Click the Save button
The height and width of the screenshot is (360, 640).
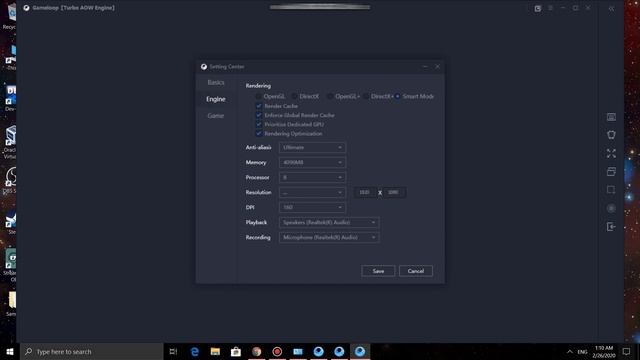coord(378,271)
